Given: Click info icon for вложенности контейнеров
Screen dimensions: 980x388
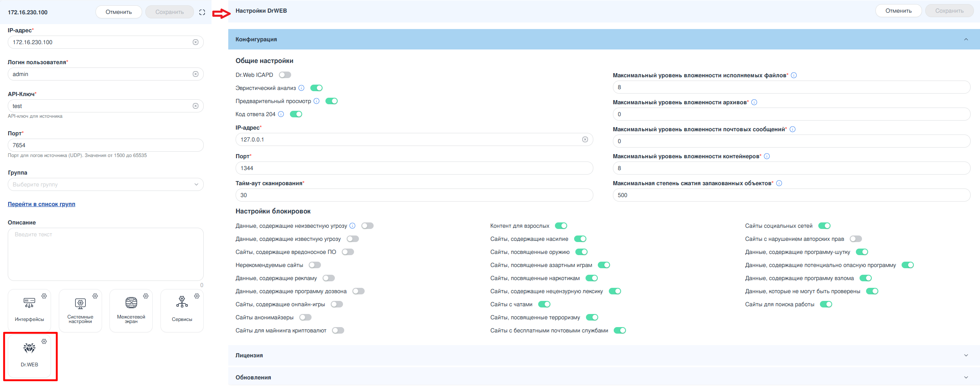Looking at the screenshot, I should coord(767,156).
